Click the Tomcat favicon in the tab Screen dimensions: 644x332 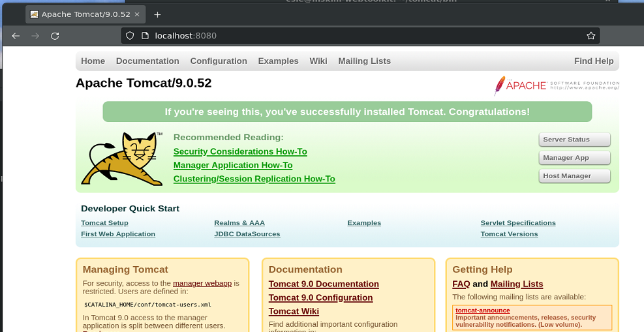tap(34, 14)
